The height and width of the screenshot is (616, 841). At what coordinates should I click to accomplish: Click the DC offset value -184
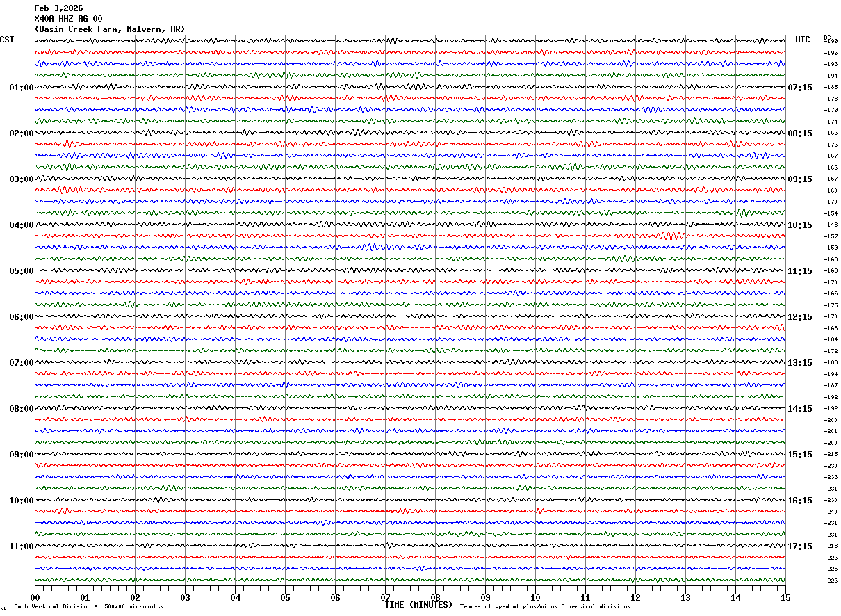[831, 340]
